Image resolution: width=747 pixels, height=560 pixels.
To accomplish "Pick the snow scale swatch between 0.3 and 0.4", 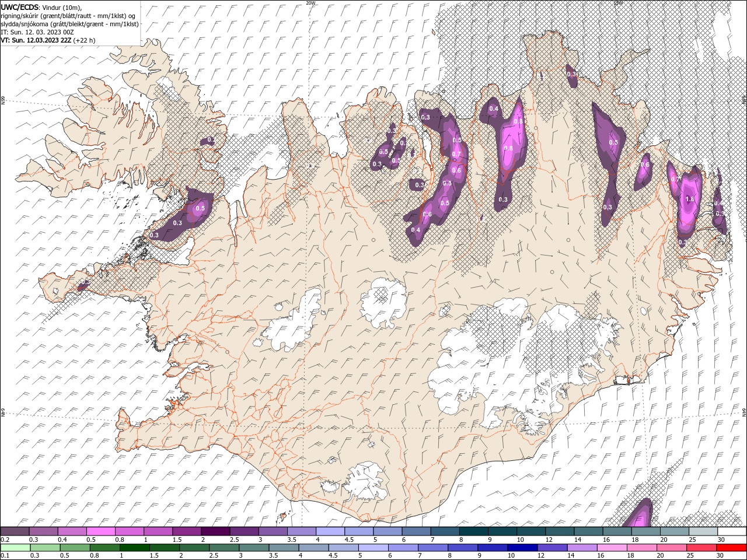I will click(x=43, y=531).
